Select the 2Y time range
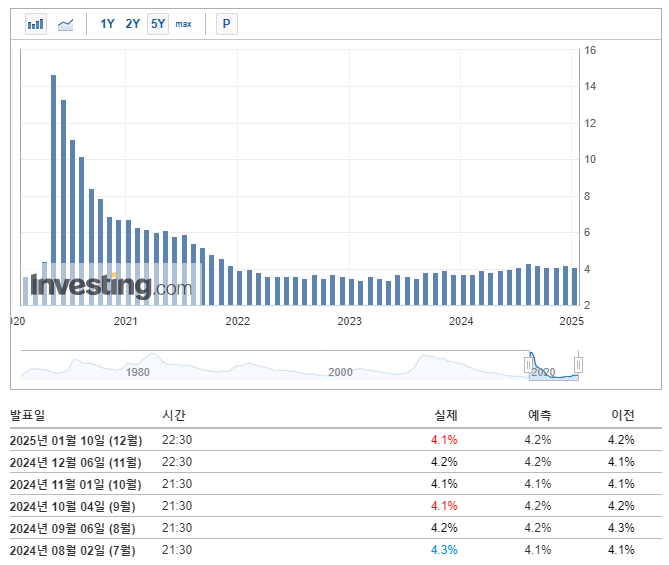669x565 pixels. click(x=133, y=24)
